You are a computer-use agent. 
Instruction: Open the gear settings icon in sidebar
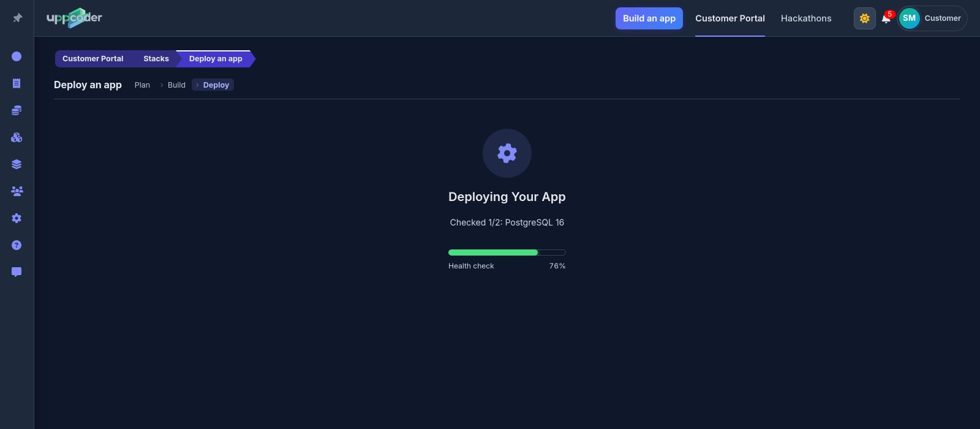click(17, 218)
